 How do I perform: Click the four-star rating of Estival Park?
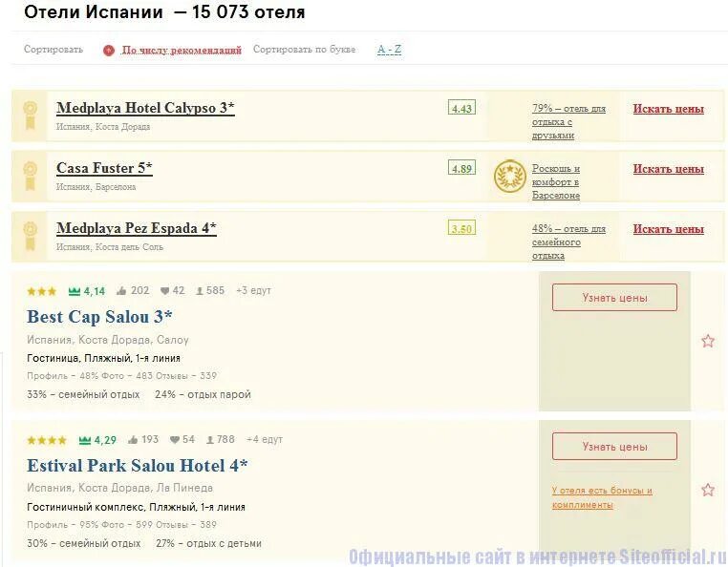(x=47, y=440)
